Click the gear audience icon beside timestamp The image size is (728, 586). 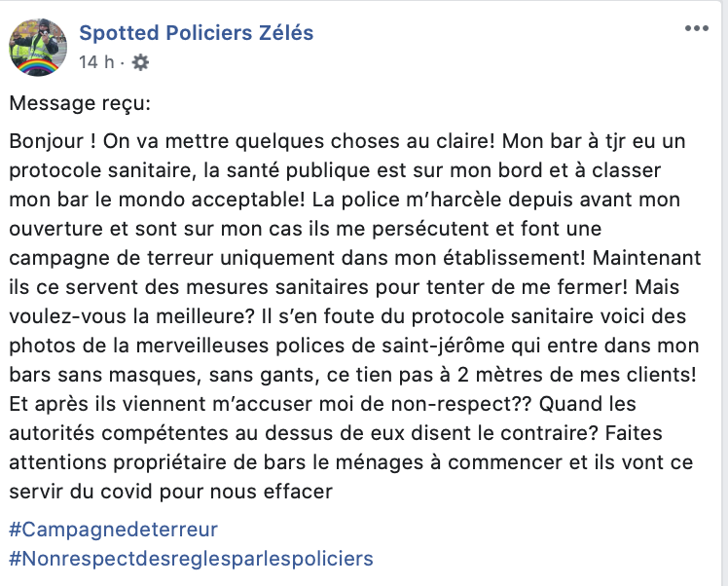pyautogui.click(x=140, y=62)
